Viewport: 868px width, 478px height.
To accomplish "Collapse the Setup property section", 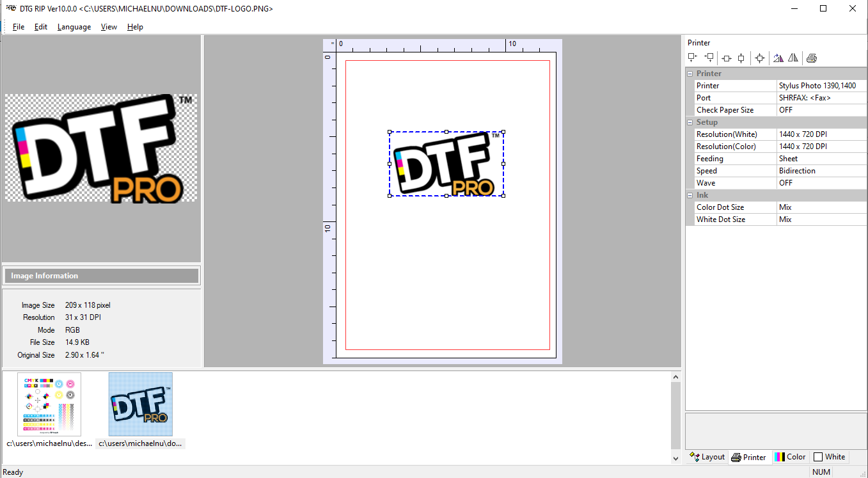I will (x=690, y=122).
